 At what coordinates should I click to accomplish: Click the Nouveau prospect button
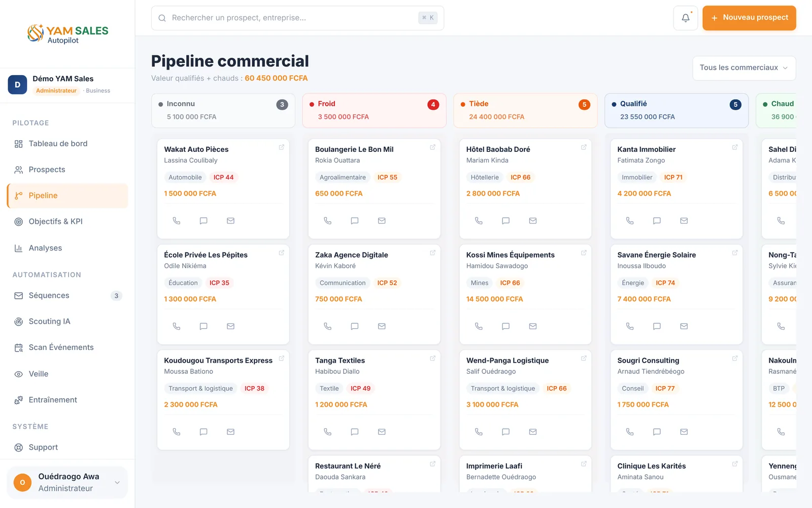pos(749,18)
